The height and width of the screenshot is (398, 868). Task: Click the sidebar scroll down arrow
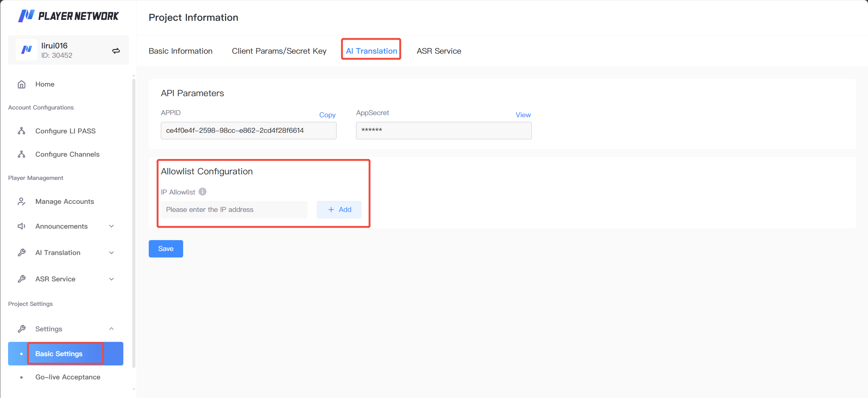coord(134,389)
